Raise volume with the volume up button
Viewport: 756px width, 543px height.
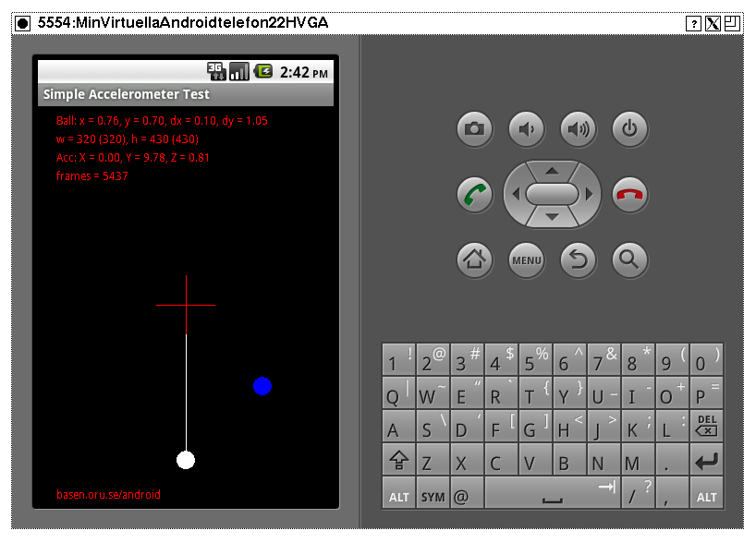[x=578, y=128]
